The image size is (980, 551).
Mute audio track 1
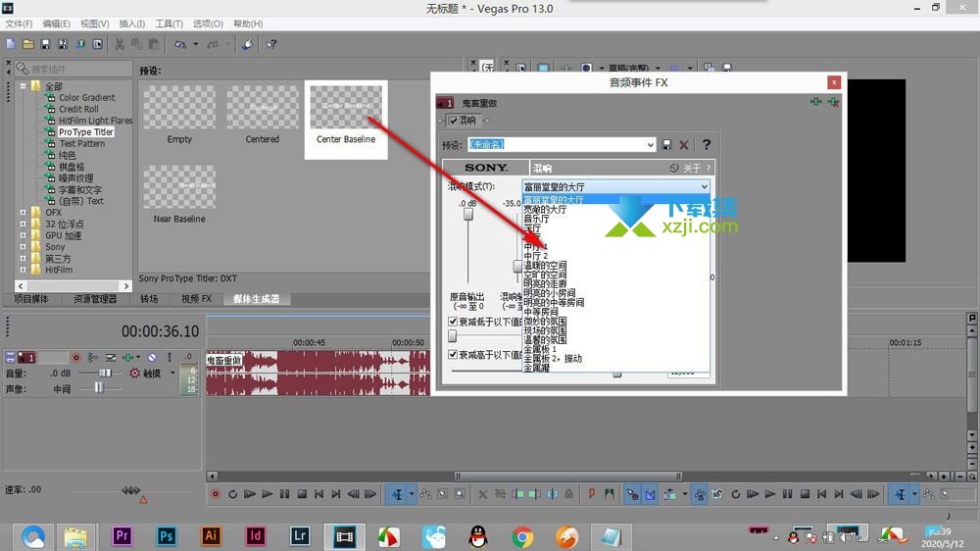152,358
